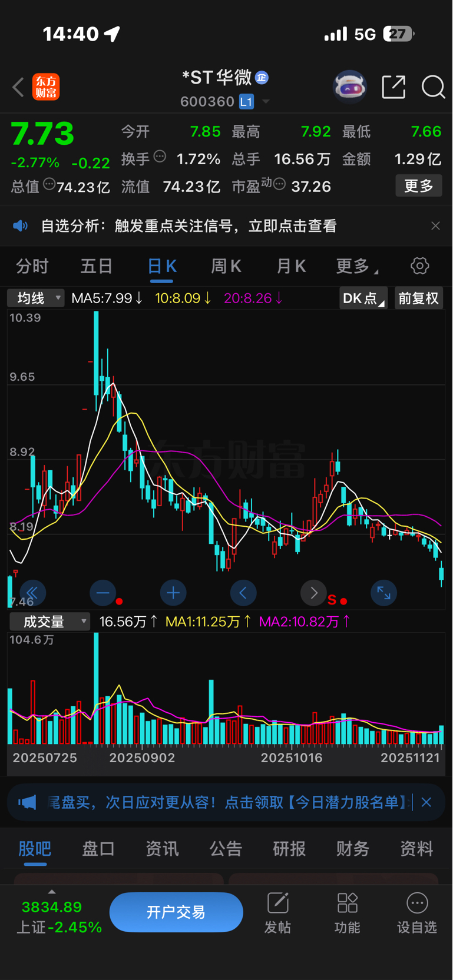Image resolution: width=453 pixels, height=980 pixels.
Task: Close the 尾盘买 promo banner
Action: [x=426, y=802]
